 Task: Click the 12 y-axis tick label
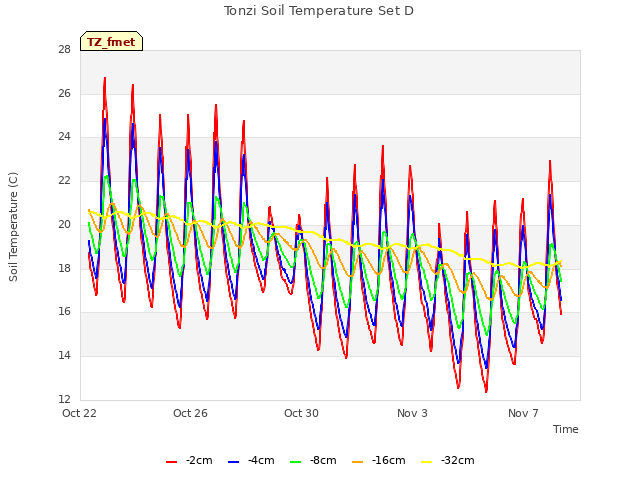tap(64, 399)
